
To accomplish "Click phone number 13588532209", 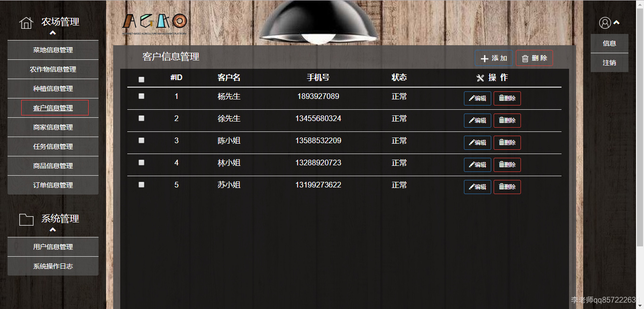I will (318, 140).
